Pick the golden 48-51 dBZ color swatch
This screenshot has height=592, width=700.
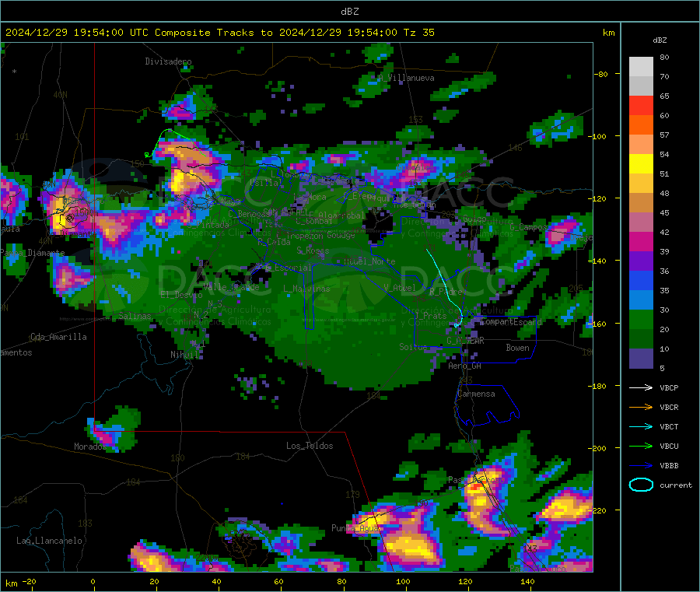(641, 184)
